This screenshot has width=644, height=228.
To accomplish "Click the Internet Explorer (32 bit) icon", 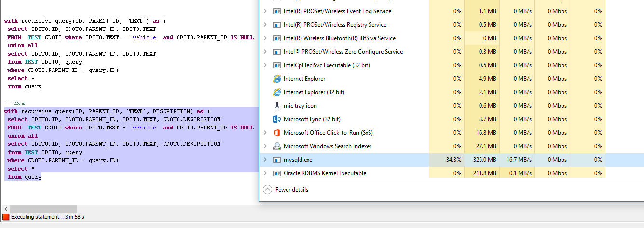I will click(277, 92).
